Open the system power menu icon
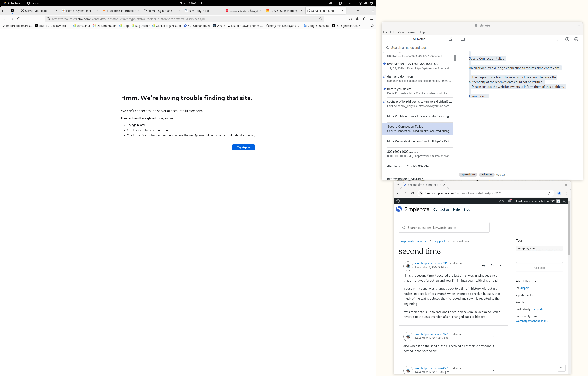 371,3
